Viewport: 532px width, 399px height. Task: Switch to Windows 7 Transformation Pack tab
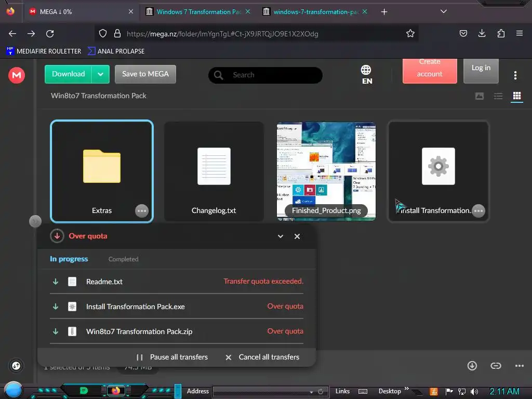199,11
